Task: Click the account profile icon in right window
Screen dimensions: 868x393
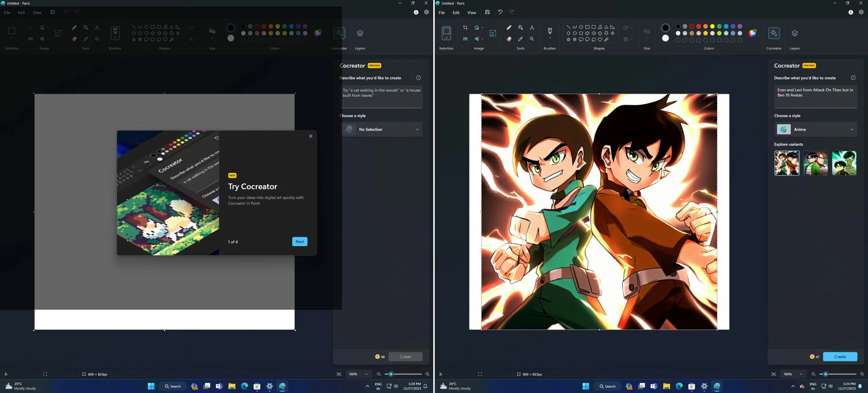Action: click(x=850, y=12)
